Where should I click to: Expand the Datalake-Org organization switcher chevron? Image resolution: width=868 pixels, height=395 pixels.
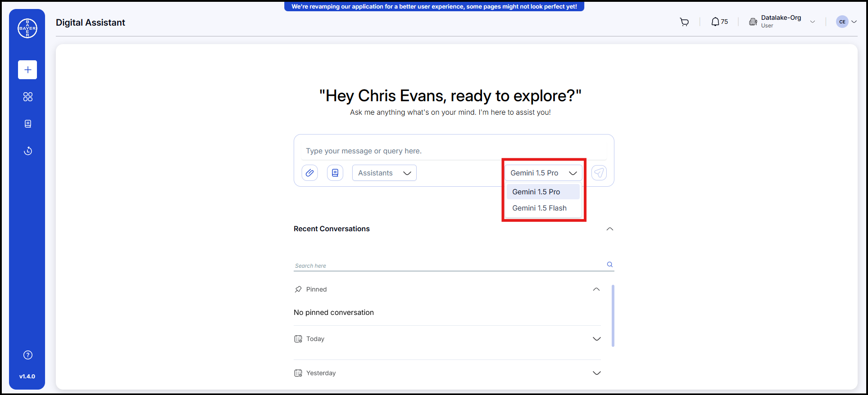(x=813, y=22)
